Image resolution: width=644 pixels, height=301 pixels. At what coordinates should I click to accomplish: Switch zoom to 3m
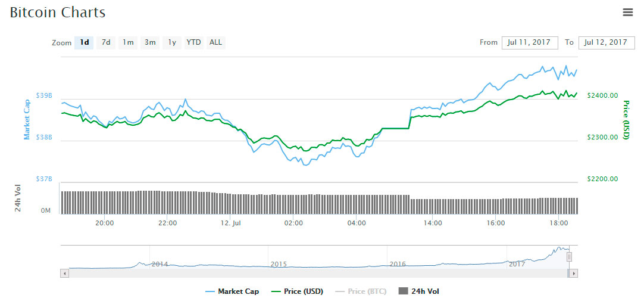coord(150,42)
